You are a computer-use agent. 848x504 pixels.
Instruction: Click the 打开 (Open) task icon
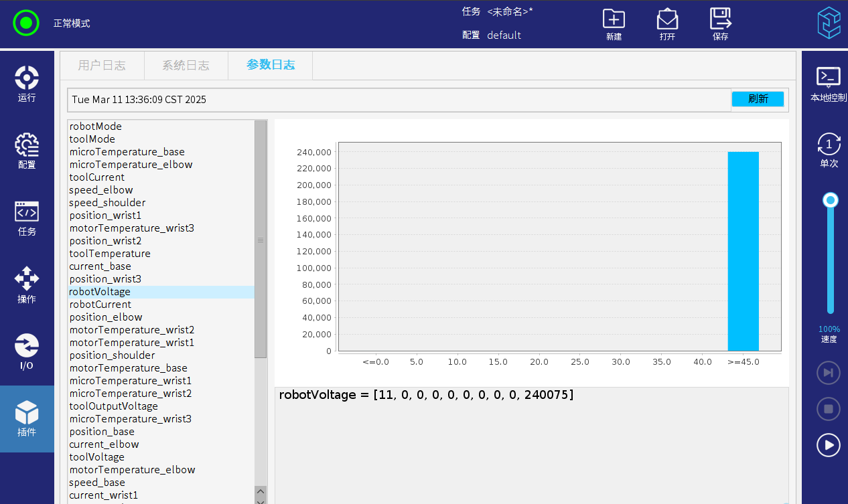point(667,25)
